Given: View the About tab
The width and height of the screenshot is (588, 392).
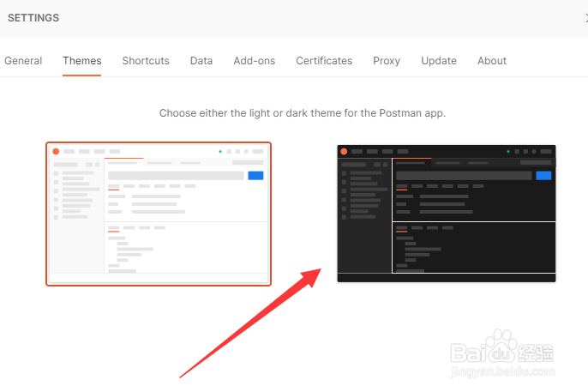Looking at the screenshot, I should pos(492,61).
